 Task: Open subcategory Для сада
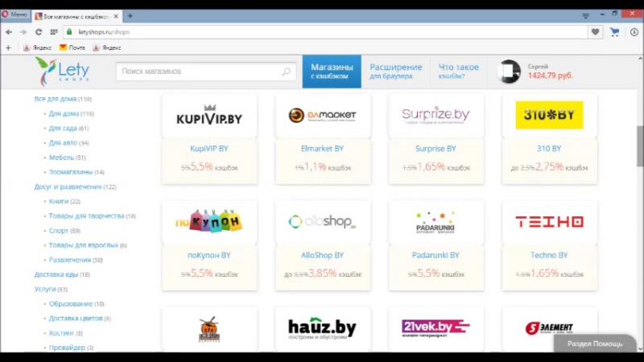pos(63,128)
